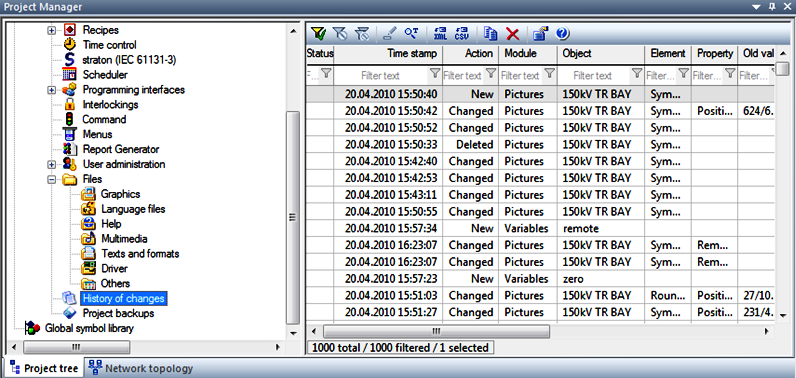Select History of changes in tree
Viewport: 796px width, 378px height.
(123, 298)
